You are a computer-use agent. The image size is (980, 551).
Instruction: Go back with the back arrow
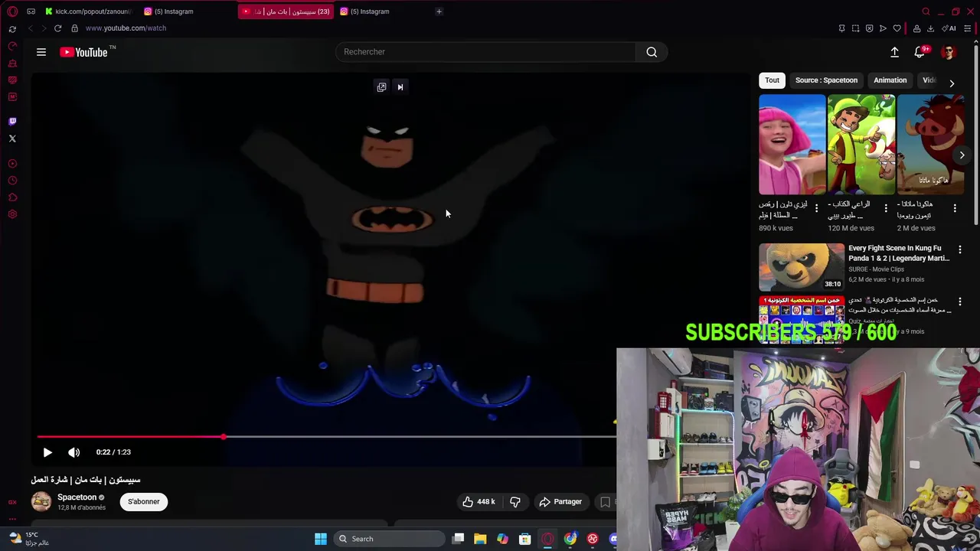(30, 28)
